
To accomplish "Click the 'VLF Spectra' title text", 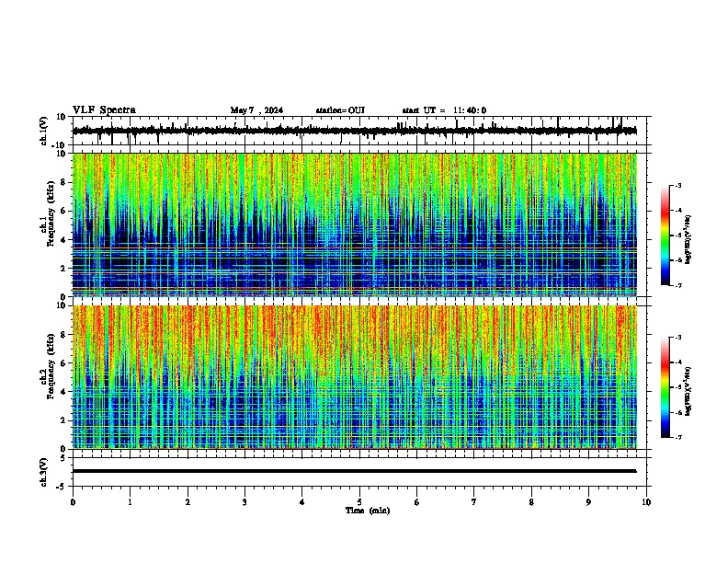I will click(x=104, y=110).
